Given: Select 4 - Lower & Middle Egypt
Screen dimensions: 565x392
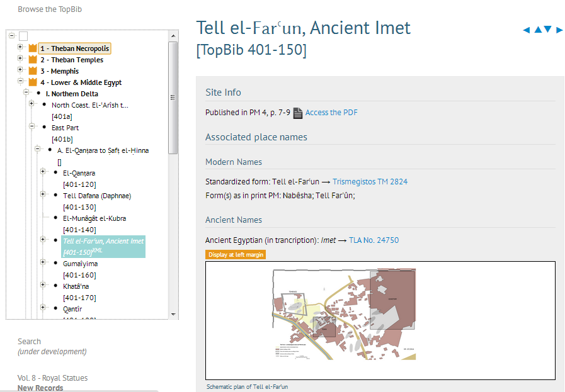Looking at the screenshot, I should point(81,82).
